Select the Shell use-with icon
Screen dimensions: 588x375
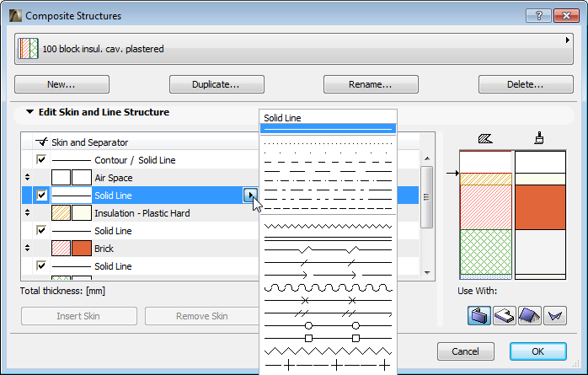(555, 315)
